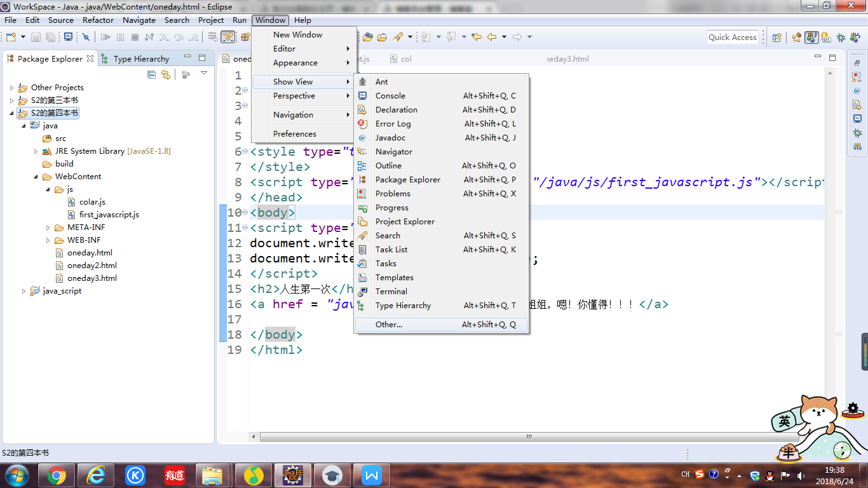This screenshot has width=868, height=488.
Task: Click the debug Resume toolbar icon
Action: pos(105,37)
